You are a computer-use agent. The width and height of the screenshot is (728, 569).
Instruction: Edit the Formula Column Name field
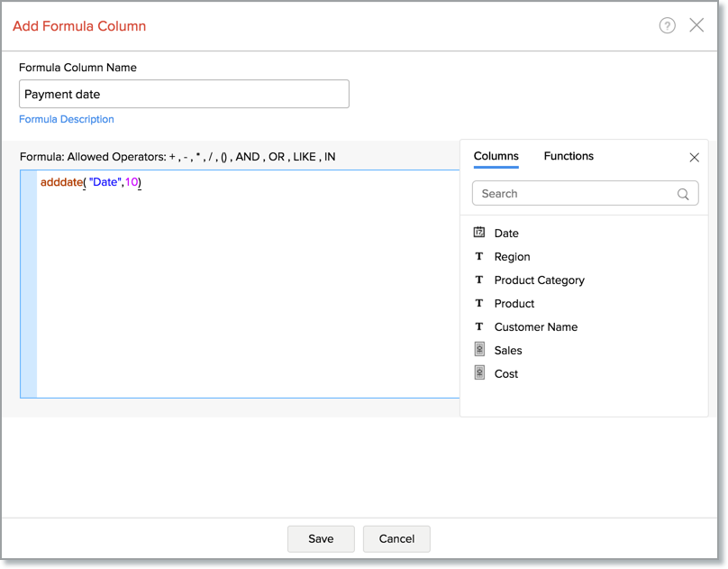click(184, 94)
